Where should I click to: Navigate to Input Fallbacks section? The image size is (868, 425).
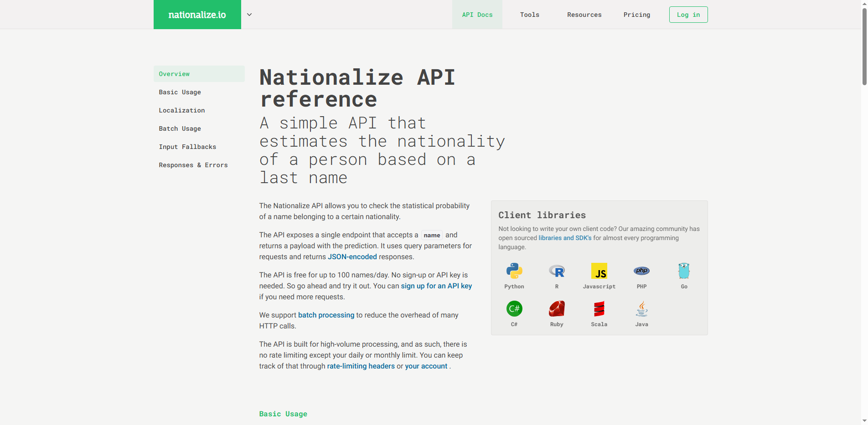(187, 147)
